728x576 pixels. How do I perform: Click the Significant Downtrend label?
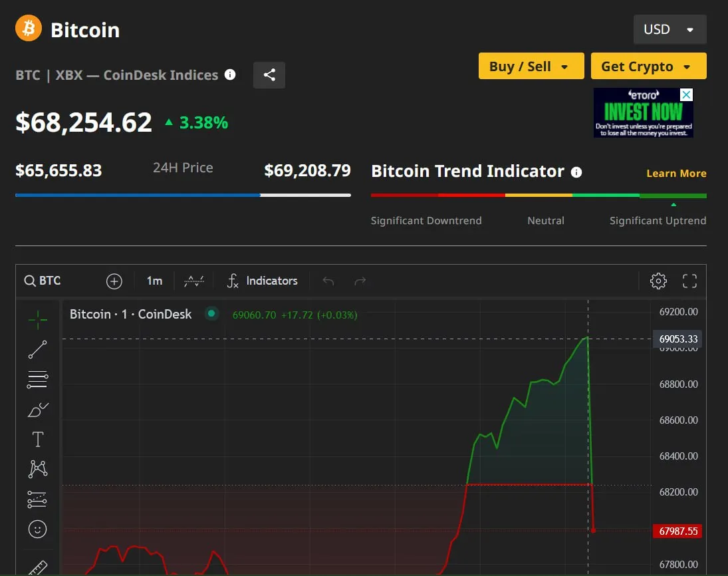(x=425, y=221)
